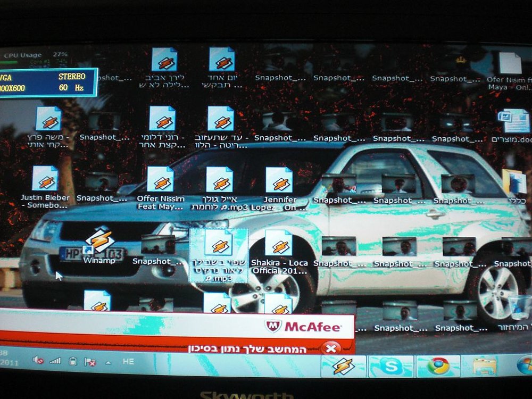Open the network signal tray icon
The height and width of the screenshot is (399, 532).
tap(55, 361)
